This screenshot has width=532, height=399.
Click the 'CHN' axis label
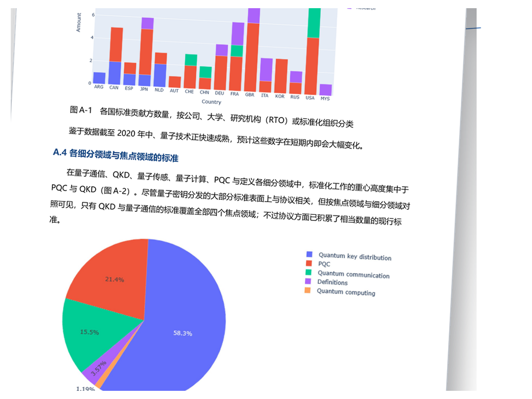pos(204,92)
